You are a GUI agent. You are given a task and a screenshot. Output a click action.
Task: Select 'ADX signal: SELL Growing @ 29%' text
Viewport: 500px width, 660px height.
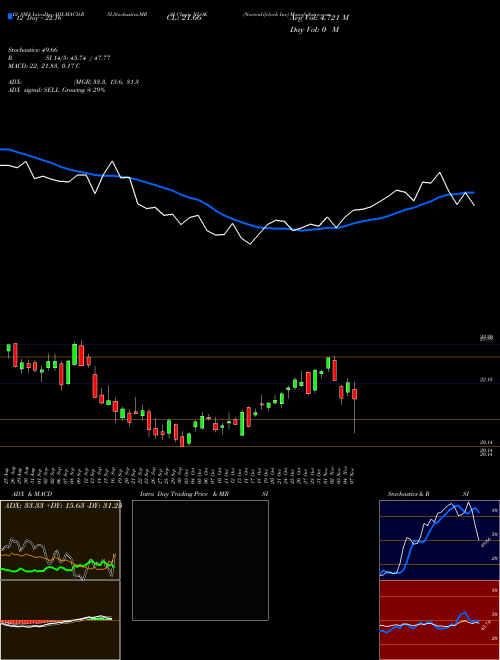(x=56, y=90)
